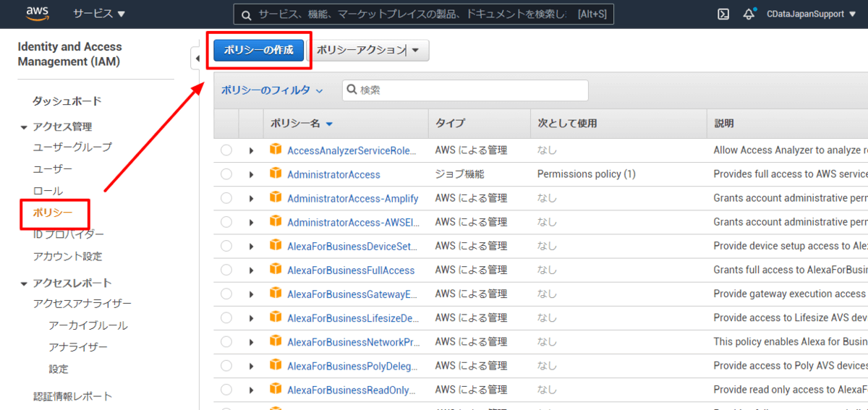Image resolution: width=868 pixels, height=410 pixels.
Task: Open アクセスアナライザー in the sidebar
Action: coord(82,304)
